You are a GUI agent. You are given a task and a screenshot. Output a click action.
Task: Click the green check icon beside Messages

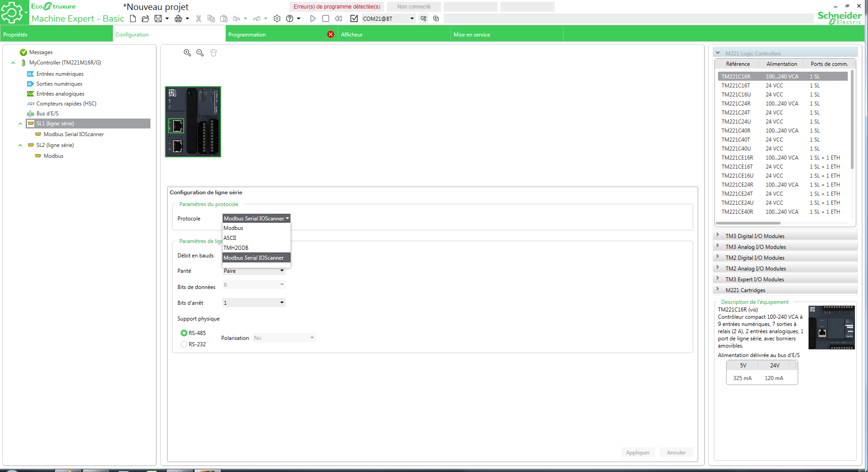pyautogui.click(x=23, y=52)
